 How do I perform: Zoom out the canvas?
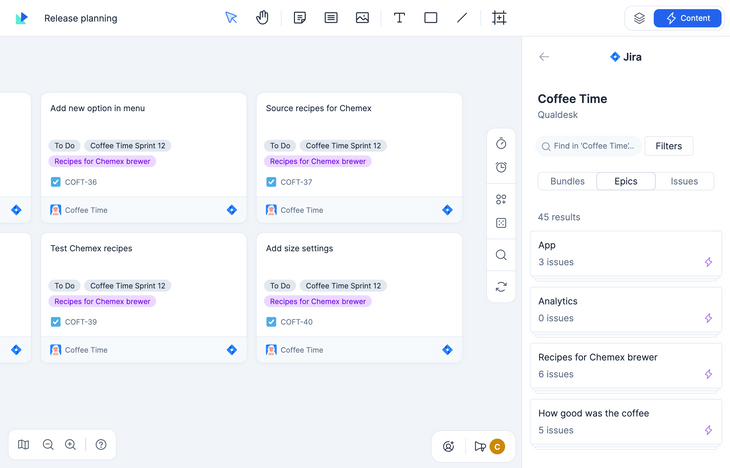[x=48, y=445]
